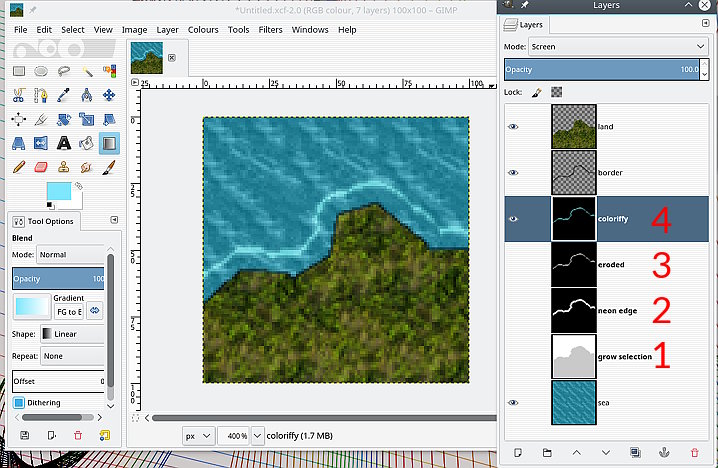Open the Layers tab configuration menu

click(x=706, y=23)
